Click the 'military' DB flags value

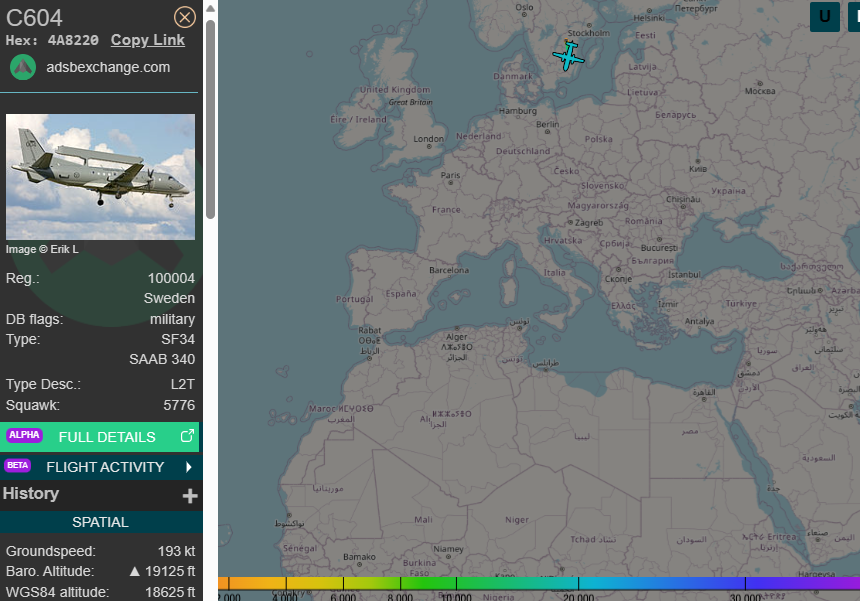point(172,319)
